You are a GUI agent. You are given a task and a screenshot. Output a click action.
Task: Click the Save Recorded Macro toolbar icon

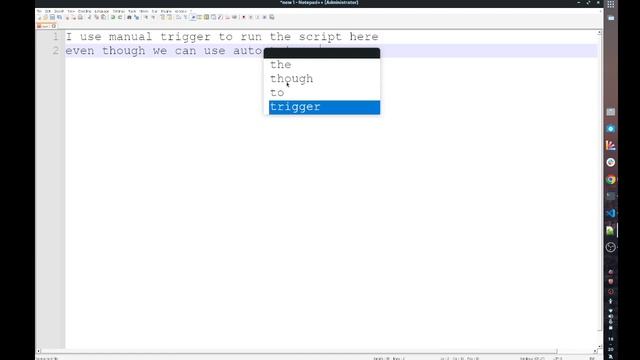pyautogui.click(x=271, y=17)
